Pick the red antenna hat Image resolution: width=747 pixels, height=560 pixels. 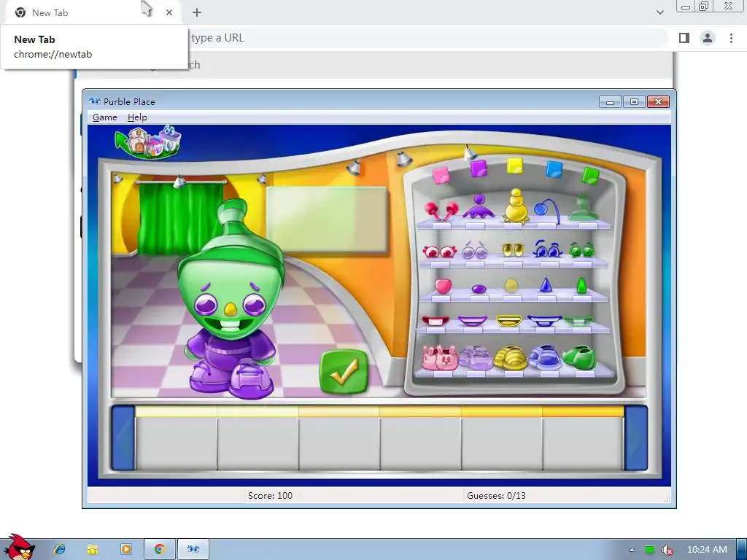coord(441,211)
